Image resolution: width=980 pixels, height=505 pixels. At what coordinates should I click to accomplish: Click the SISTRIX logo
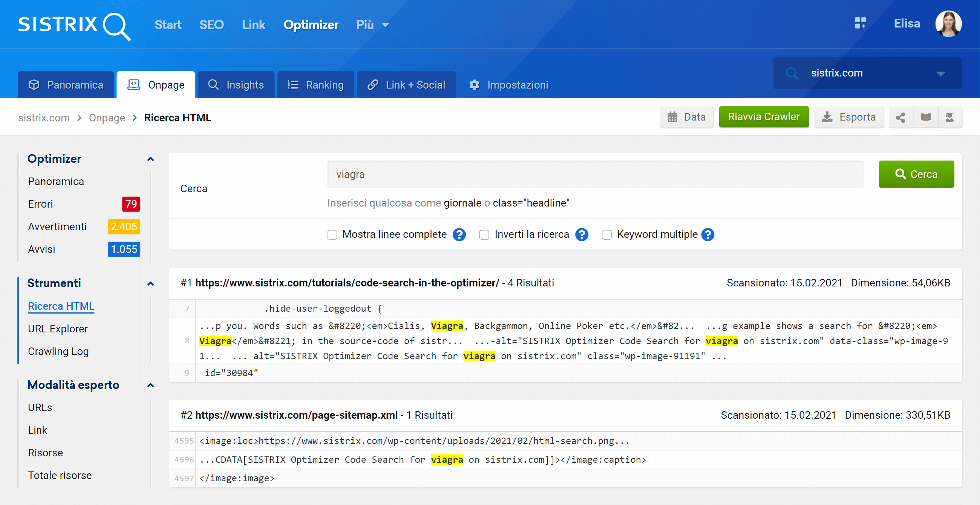click(74, 26)
